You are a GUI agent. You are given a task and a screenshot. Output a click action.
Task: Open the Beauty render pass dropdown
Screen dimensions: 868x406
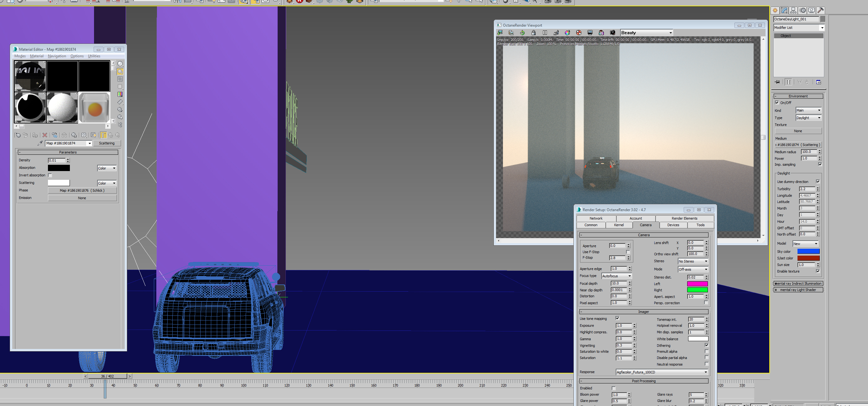[646, 33]
